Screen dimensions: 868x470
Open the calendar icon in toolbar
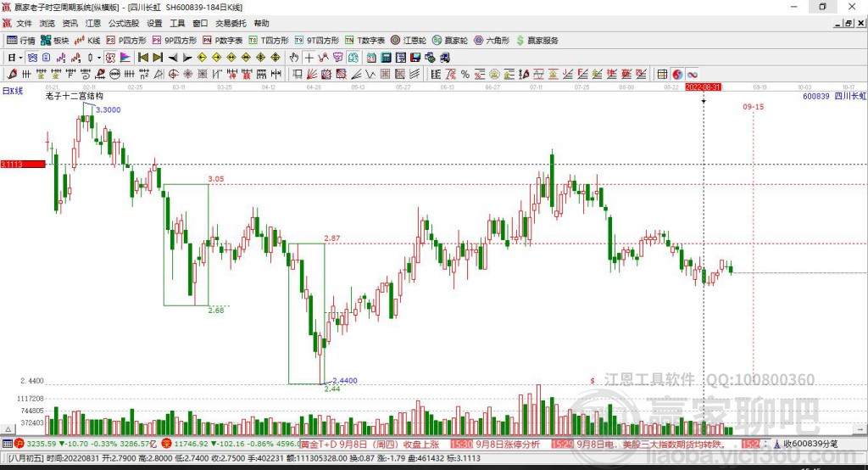click(371, 58)
